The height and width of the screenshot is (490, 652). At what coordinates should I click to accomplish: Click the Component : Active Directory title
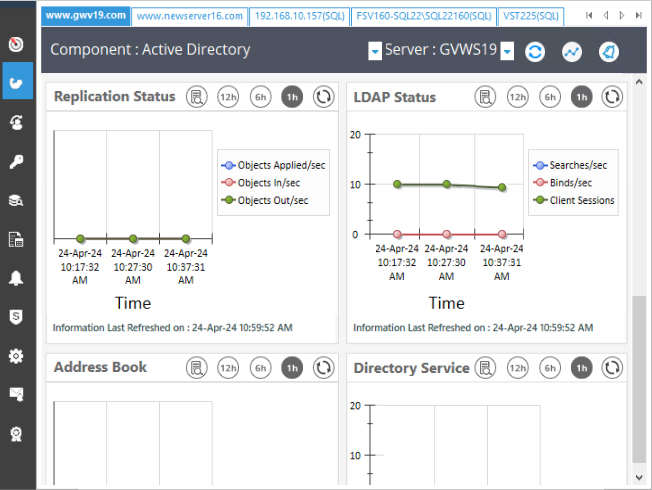(x=150, y=49)
